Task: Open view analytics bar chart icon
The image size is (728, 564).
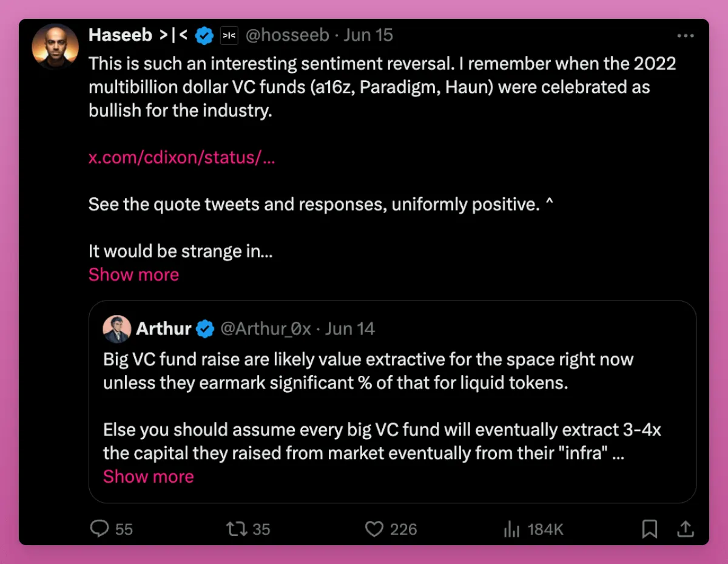Action: 512,529
